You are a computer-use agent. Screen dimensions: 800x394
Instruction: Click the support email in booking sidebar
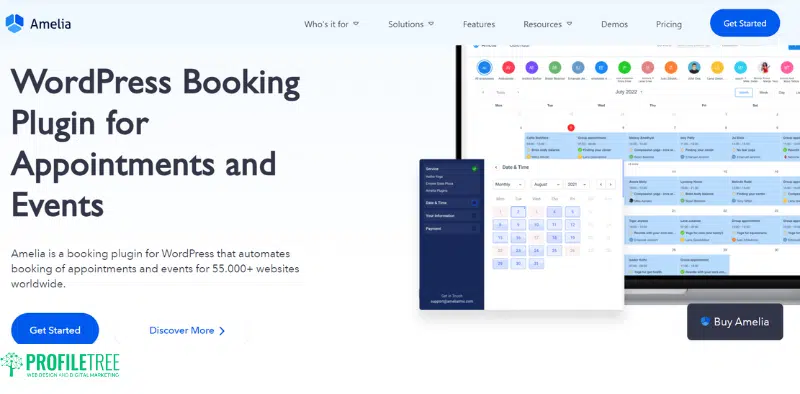pyautogui.click(x=452, y=302)
